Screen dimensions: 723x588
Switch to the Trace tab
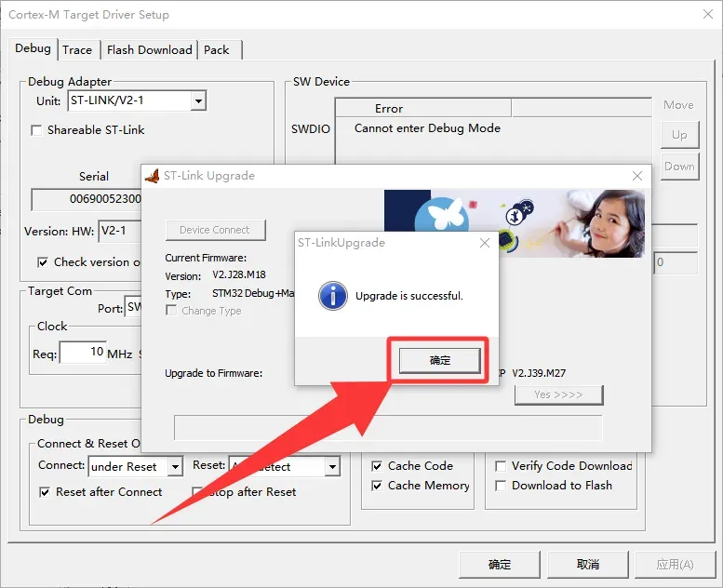(77, 50)
